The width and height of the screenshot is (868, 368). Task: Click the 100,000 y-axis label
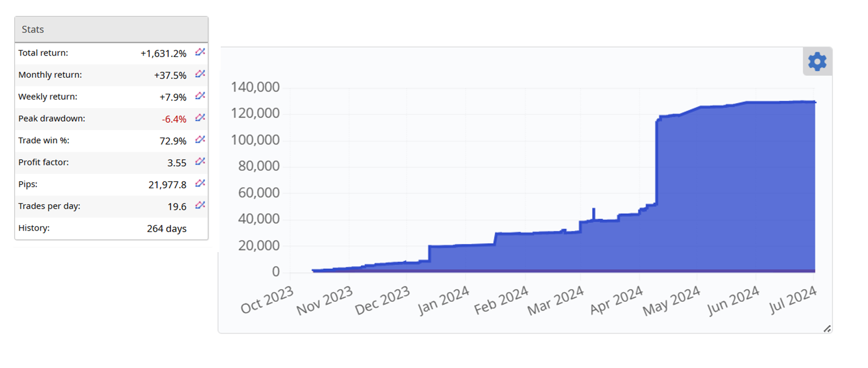coord(255,140)
